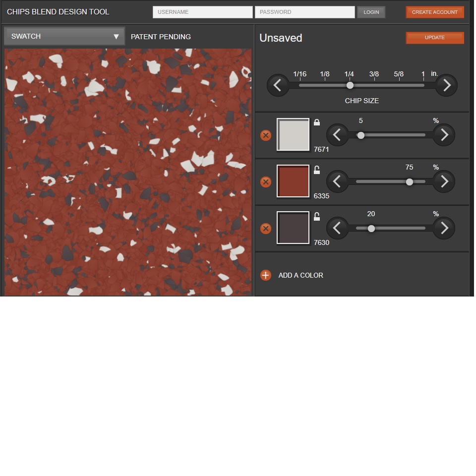Remove color 7671 with its orange X
Image resolution: width=476 pixels, height=476 pixels.
click(266, 135)
